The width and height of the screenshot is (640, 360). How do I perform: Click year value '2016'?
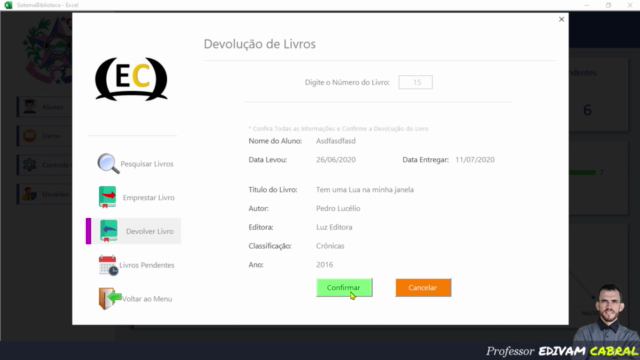click(324, 264)
